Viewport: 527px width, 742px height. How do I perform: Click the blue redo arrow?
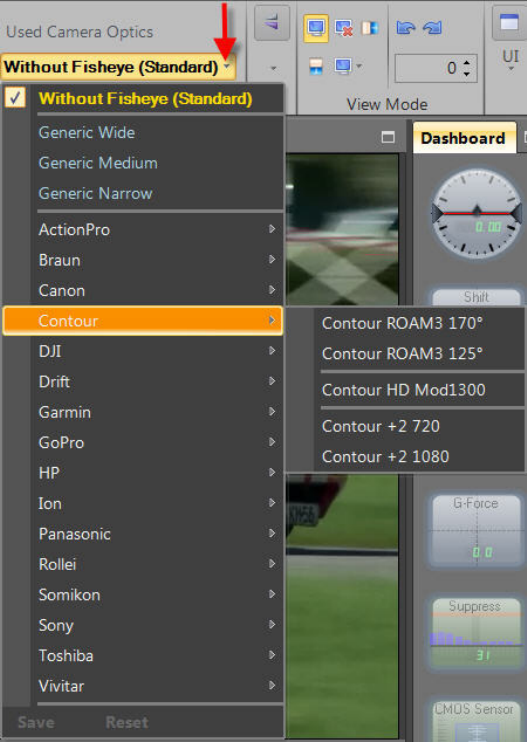pyautogui.click(x=432, y=27)
